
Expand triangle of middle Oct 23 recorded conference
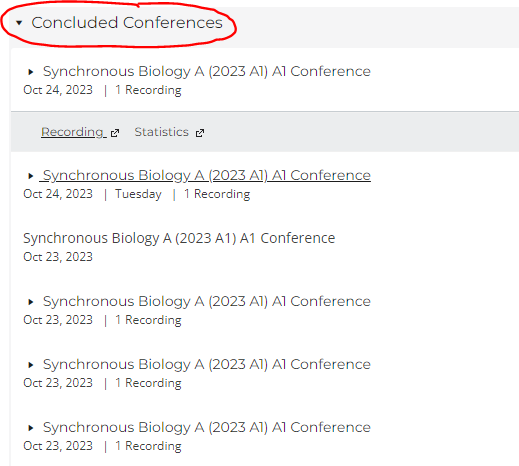click(x=31, y=365)
